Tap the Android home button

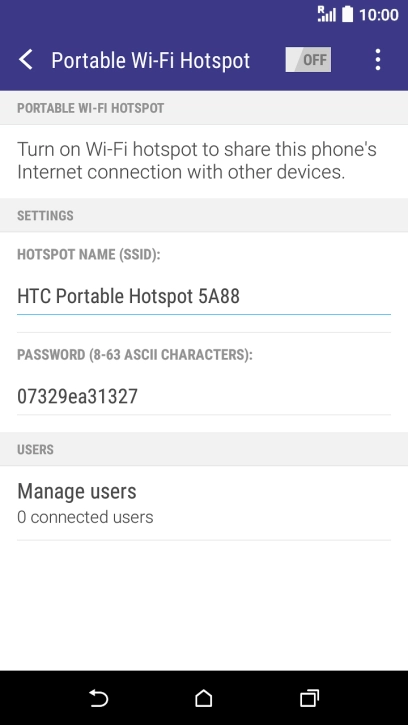pyautogui.click(x=204, y=698)
